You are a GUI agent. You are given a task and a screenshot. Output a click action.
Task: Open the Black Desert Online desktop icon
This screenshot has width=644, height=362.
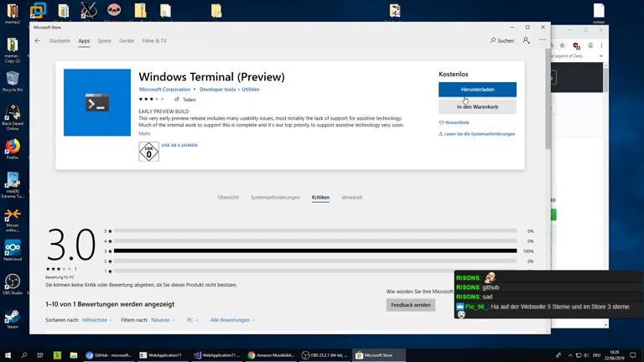point(13,117)
